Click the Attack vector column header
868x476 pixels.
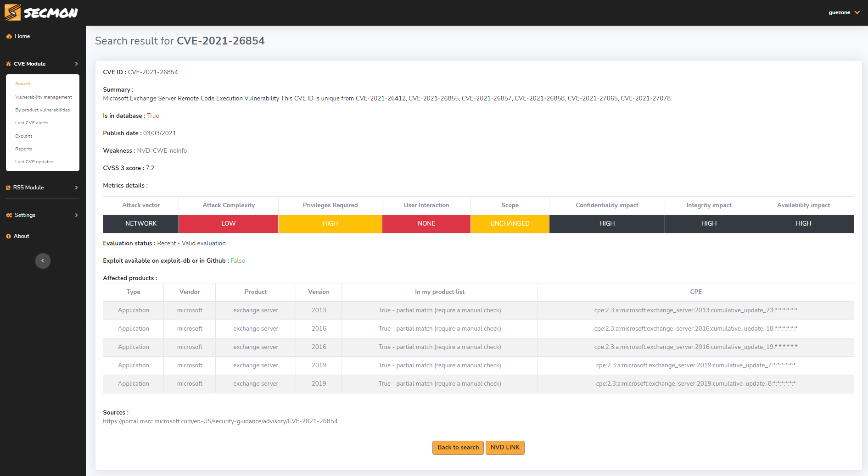tap(141, 205)
